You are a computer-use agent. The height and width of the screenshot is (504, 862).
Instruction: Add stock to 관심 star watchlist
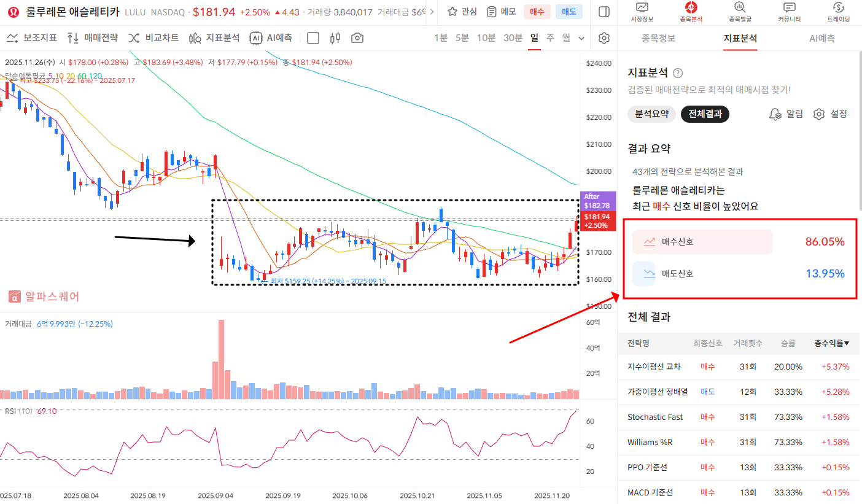(x=462, y=12)
